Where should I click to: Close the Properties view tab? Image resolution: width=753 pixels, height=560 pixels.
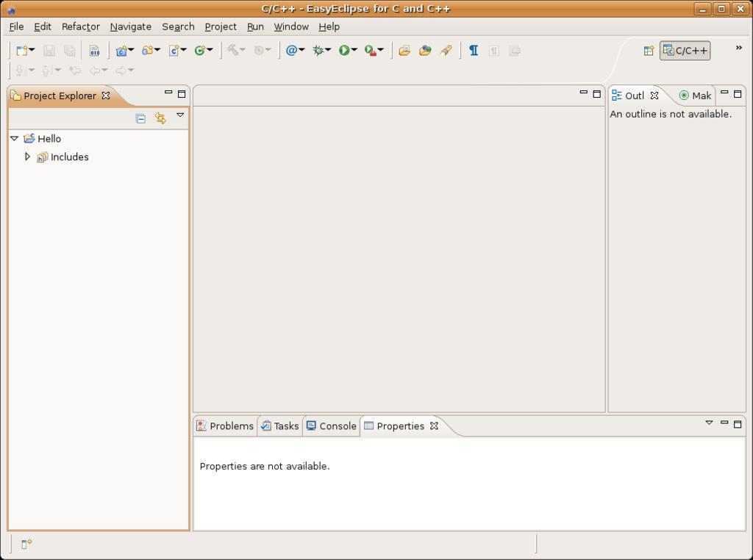pyautogui.click(x=435, y=426)
